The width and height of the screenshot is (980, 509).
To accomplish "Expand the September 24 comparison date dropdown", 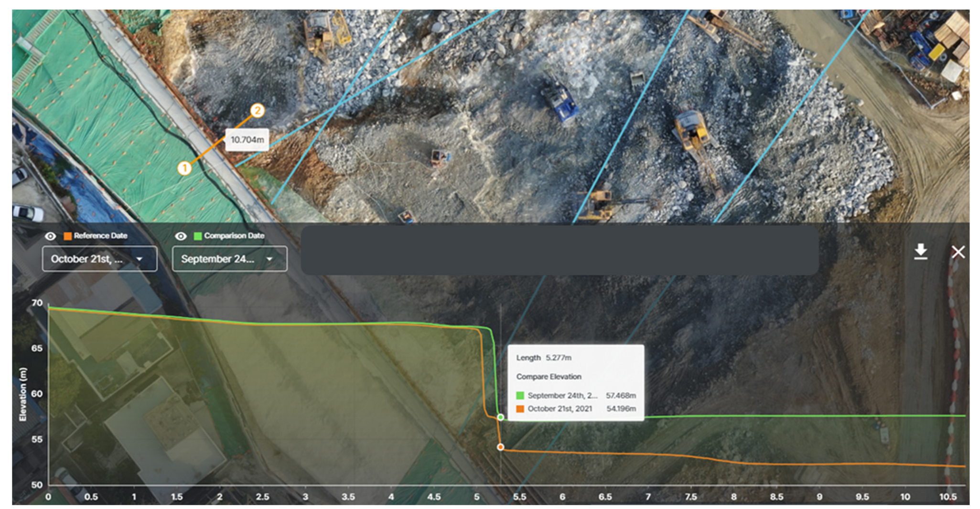I will [229, 259].
